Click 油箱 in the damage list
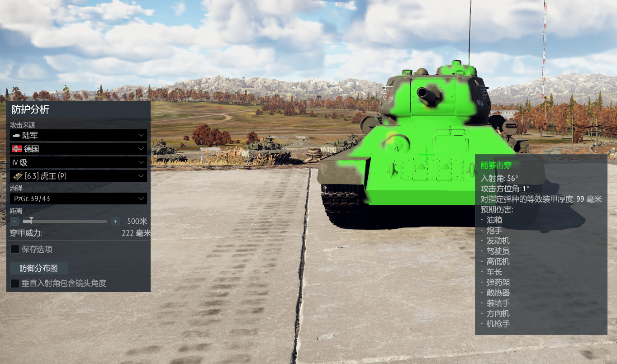 tap(494, 220)
